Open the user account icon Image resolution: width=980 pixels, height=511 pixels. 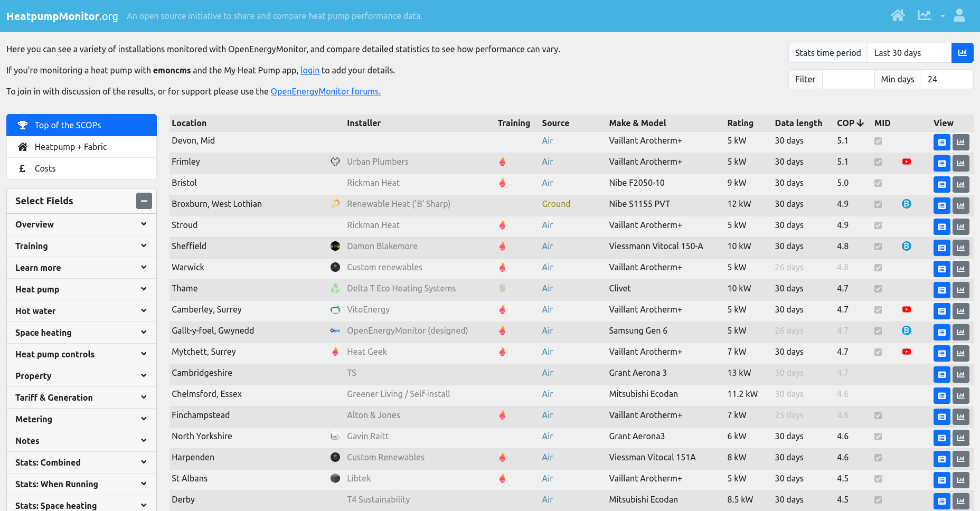pyautogui.click(x=959, y=15)
